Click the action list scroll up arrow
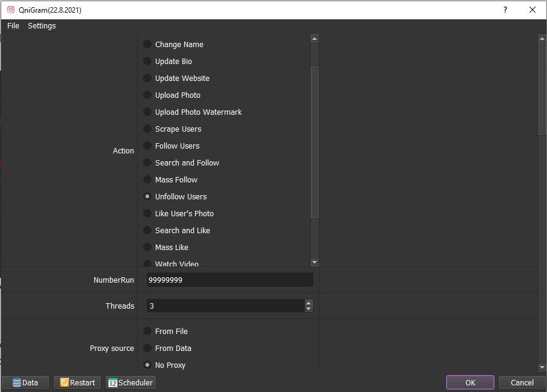This screenshot has height=392, width=547. (315, 39)
